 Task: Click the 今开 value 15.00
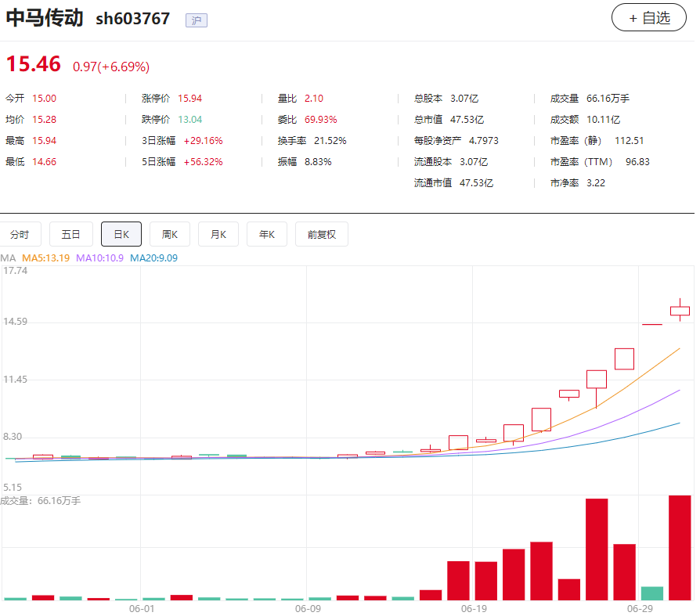point(44,98)
